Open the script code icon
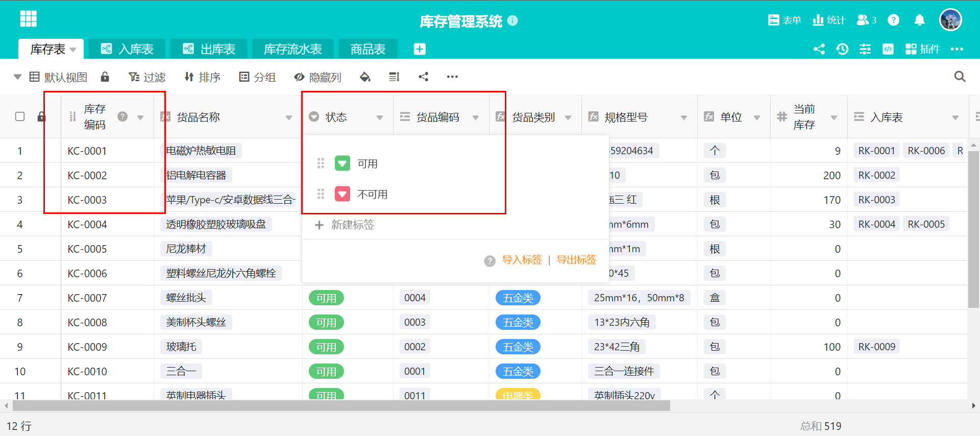980x436 pixels. [x=888, y=49]
